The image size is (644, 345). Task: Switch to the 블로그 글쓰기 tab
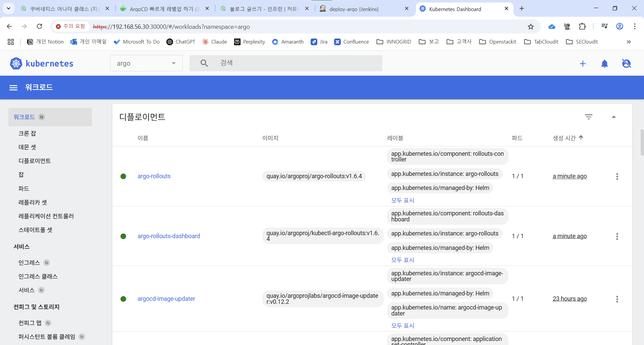264,9
